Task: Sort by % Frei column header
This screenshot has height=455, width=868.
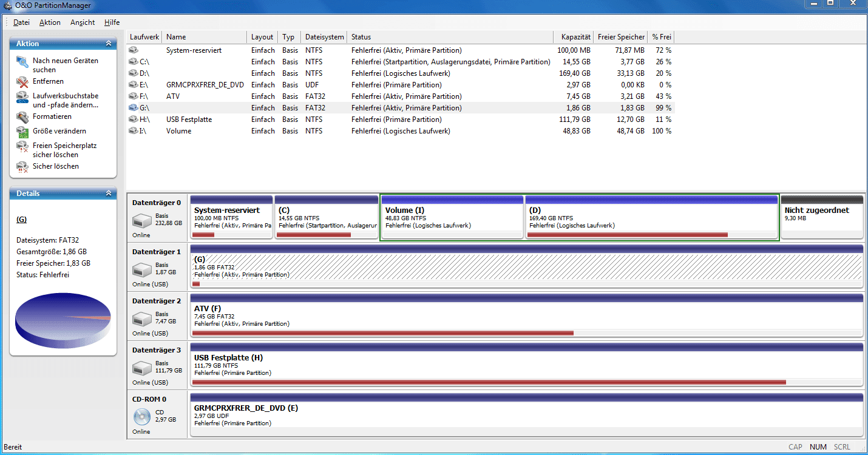Action: coord(662,37)
